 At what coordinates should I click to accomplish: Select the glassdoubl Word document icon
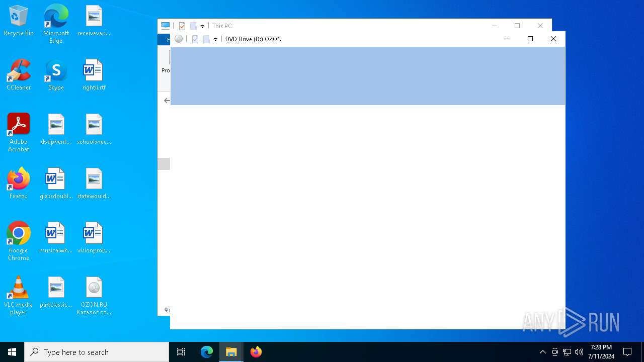click(56, 184)
